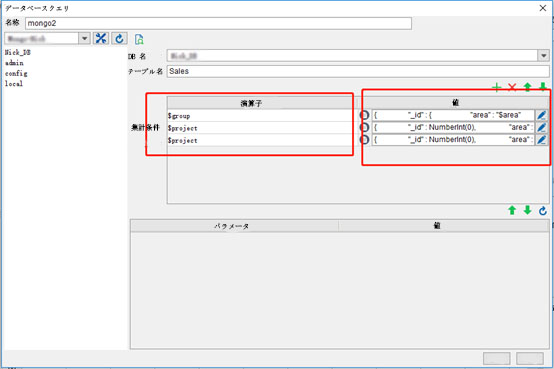Move parameter up with green arrow
The width and height of the screenshot is (554, 369).
point(512,210)
